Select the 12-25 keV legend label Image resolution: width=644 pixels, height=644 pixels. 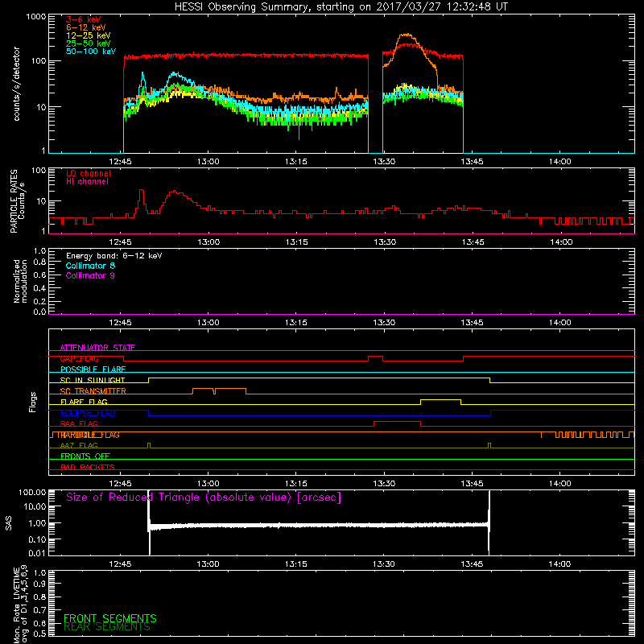tap(89, 35)
